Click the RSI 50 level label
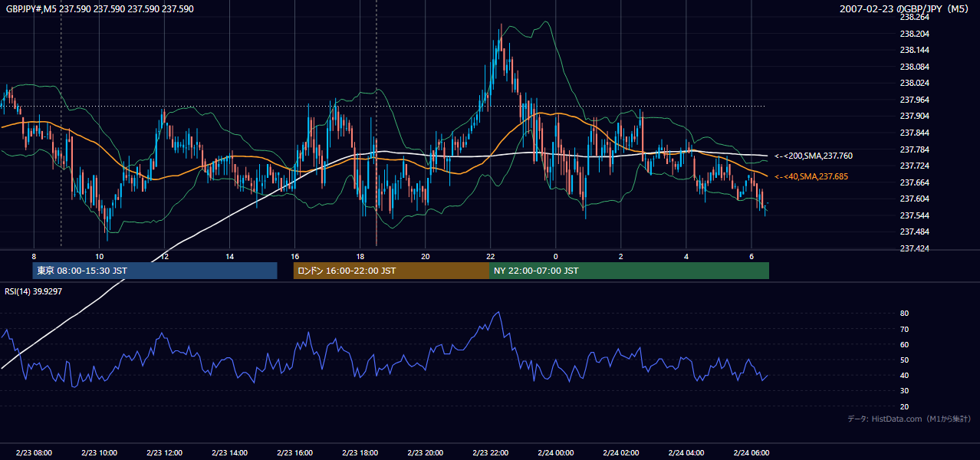Screen dimensions: 980x460 (904, 360)
